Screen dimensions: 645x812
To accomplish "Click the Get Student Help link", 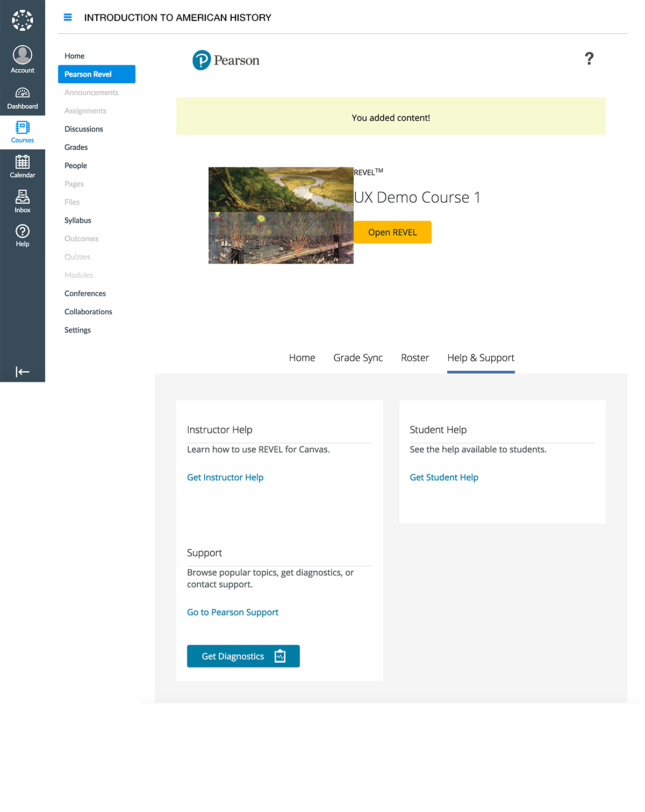I will click(444, 477).
